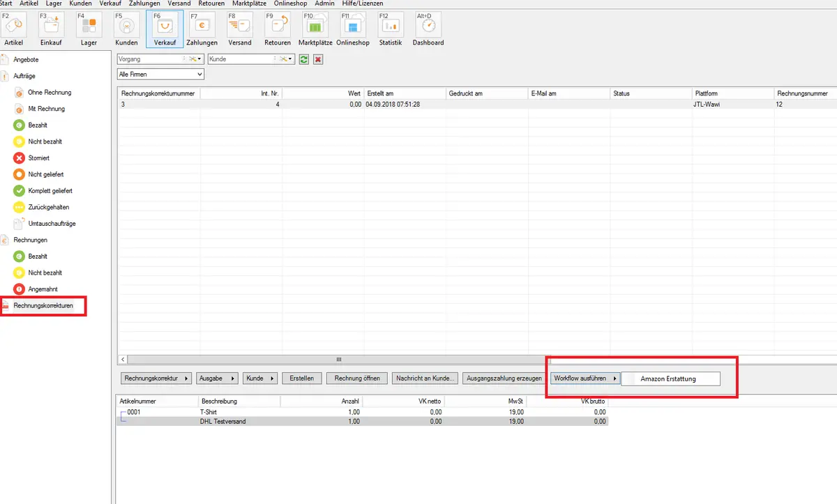Sort by Plattform column header
The height and width of the screenshot is (504, 837).
(x=732, y=93)
